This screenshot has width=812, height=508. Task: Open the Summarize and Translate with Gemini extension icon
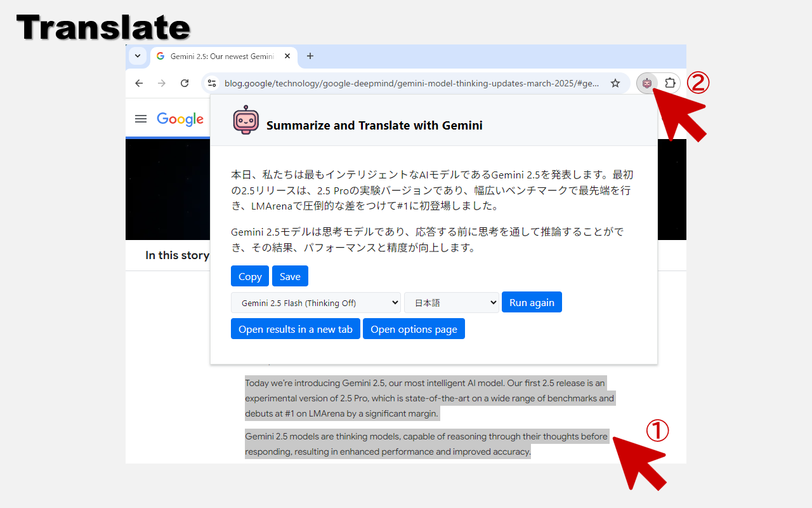tap(646, 83)
